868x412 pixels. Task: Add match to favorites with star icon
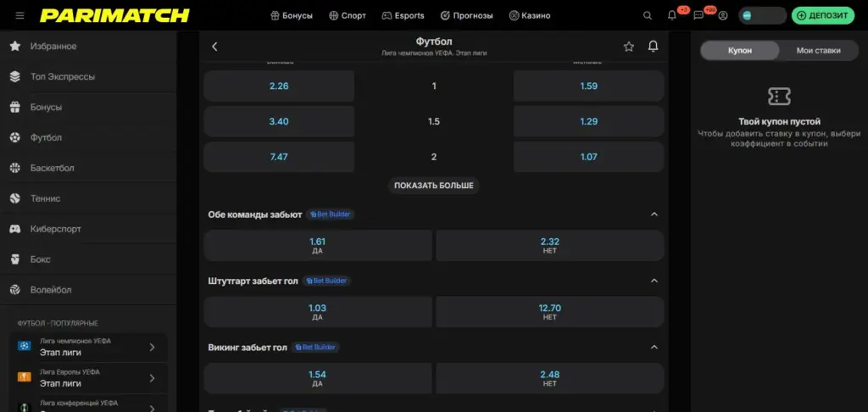[x=628, y=47]
